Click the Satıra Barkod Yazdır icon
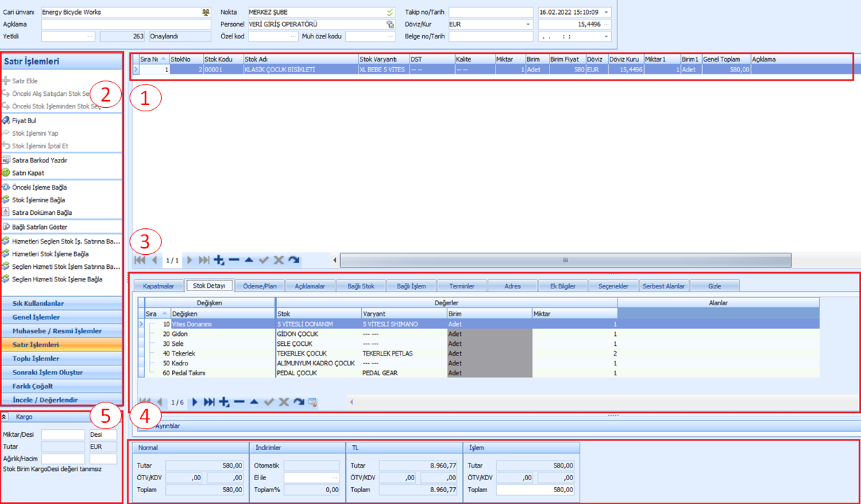This screenshot has width=861, height=504. [x=6, y=160]
